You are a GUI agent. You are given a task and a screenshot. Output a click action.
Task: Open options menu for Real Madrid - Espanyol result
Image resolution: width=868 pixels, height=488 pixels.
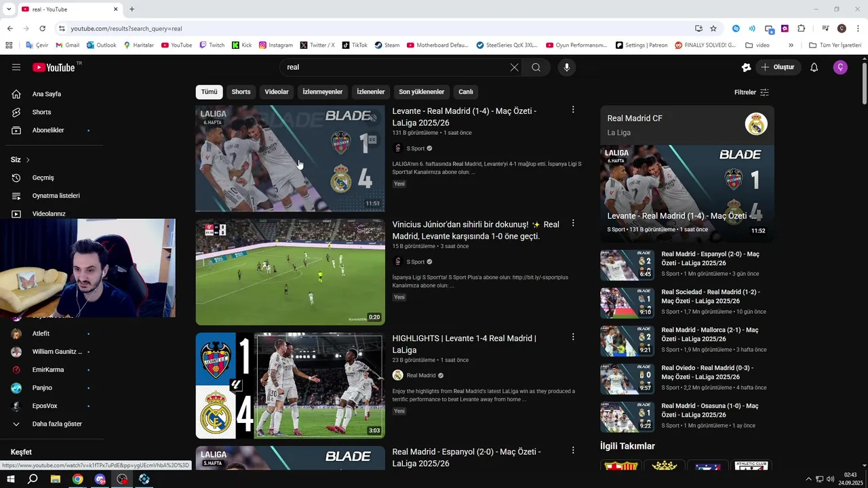573,451
